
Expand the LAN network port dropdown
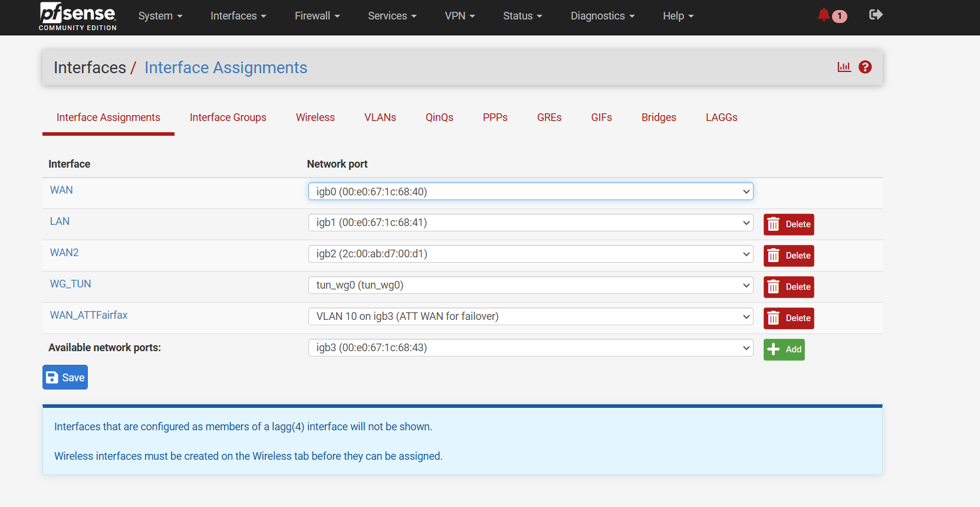(x=531, y=223)
